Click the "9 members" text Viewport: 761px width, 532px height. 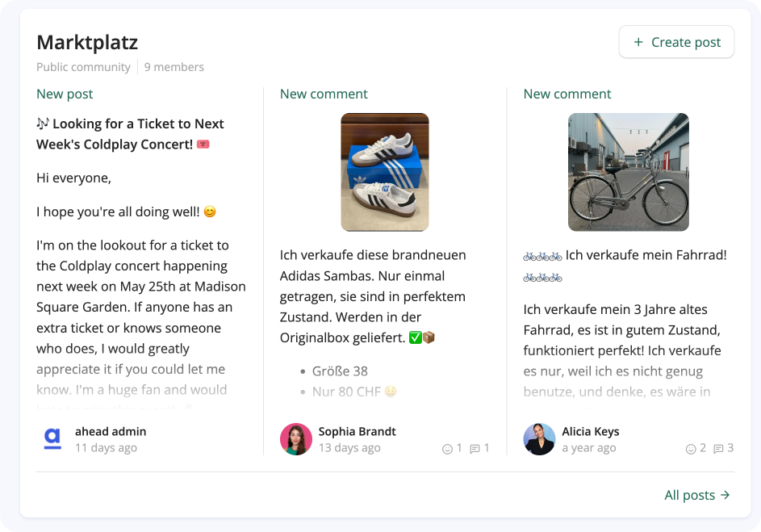point(174,67)
